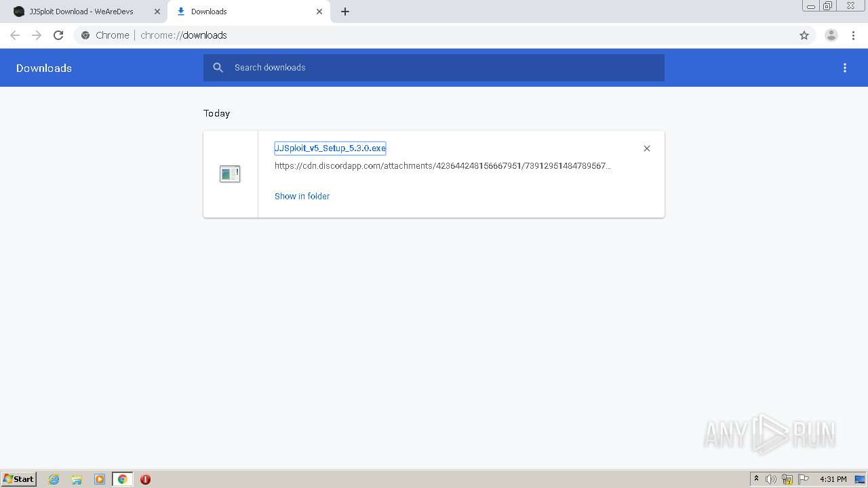Click the exe file icon thumbnail
The height and width of the screenshot is (488, 868).
[230, 174]
